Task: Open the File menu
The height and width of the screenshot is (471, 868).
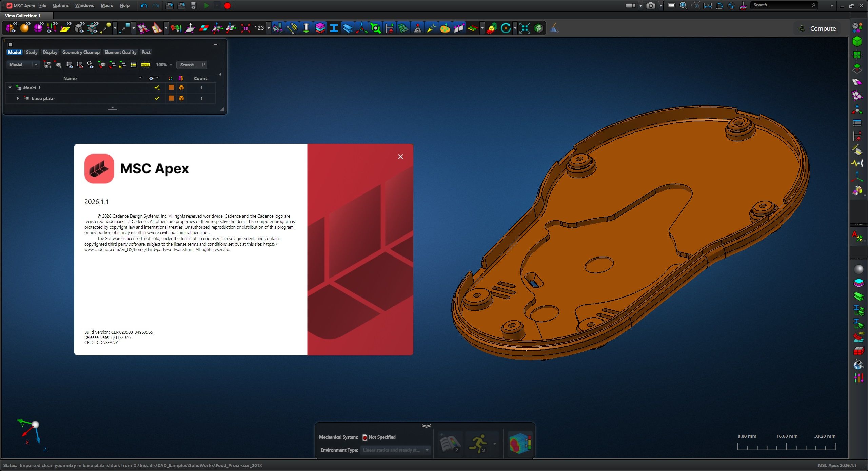Action: (x=43, y=6)
